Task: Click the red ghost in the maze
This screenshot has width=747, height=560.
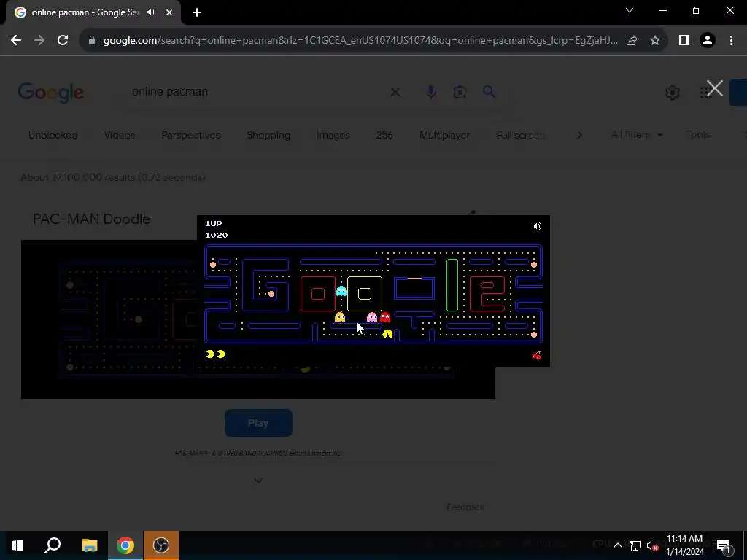Action: point(385,317)
